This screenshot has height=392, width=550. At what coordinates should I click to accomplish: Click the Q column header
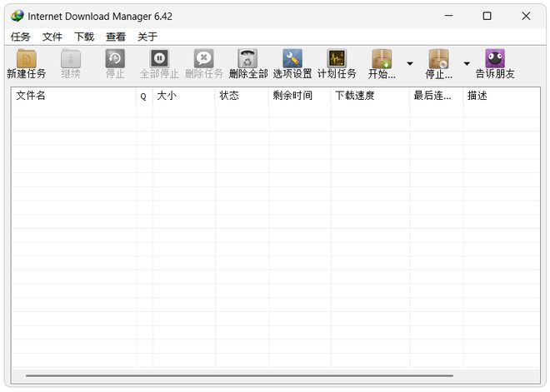(144, 96)
